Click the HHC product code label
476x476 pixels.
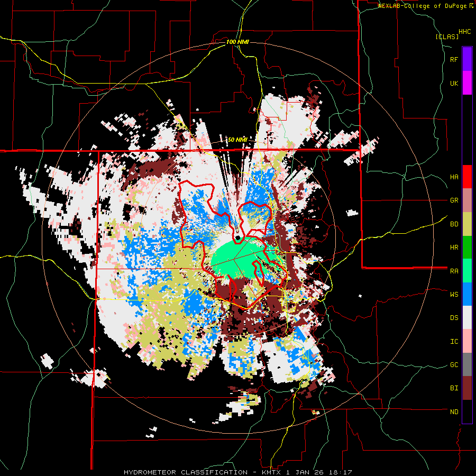pyautogui.click(x=465, y=32)
